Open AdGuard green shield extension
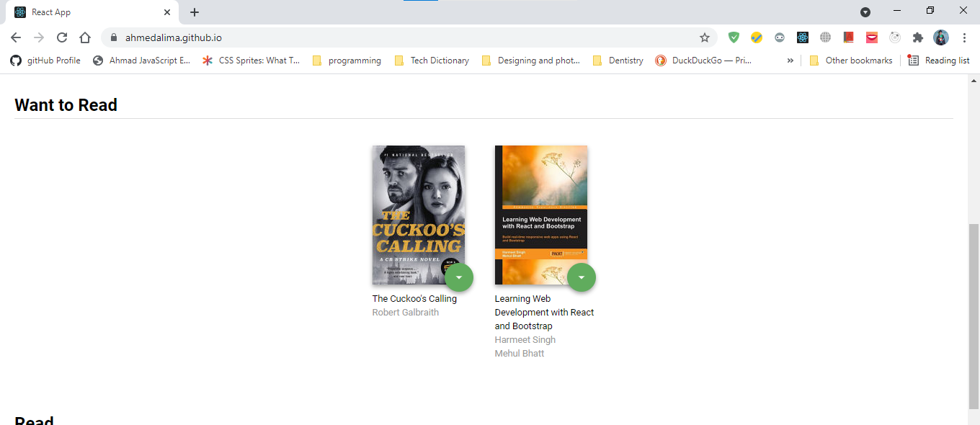The image size is (980, 425). [x=734, y=37]
